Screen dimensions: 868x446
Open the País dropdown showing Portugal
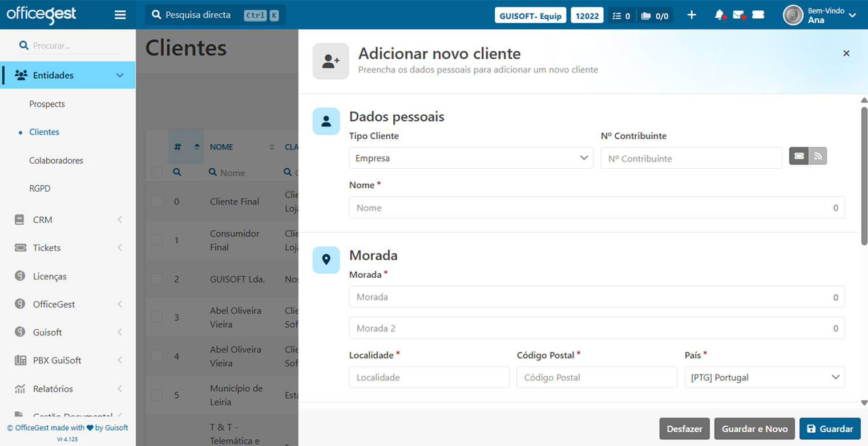(765, 377)
